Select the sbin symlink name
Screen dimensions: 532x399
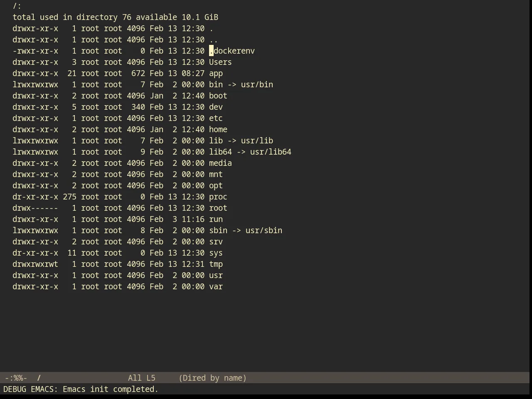coord(218,231)
